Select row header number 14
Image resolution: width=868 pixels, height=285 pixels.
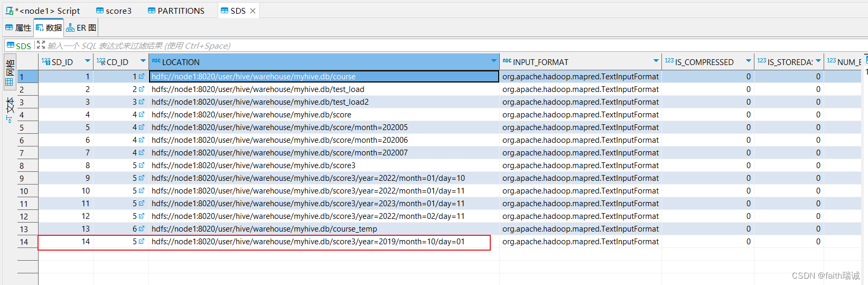pyautogui.click(x=27, y=242)
